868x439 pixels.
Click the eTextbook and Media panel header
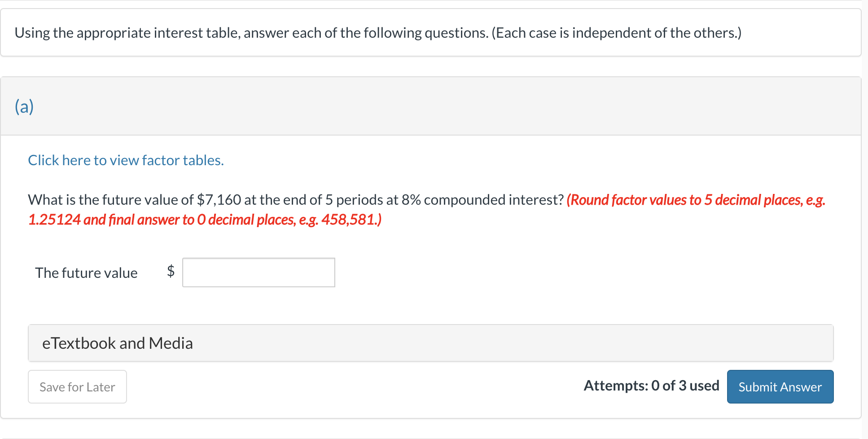(118, 343)
